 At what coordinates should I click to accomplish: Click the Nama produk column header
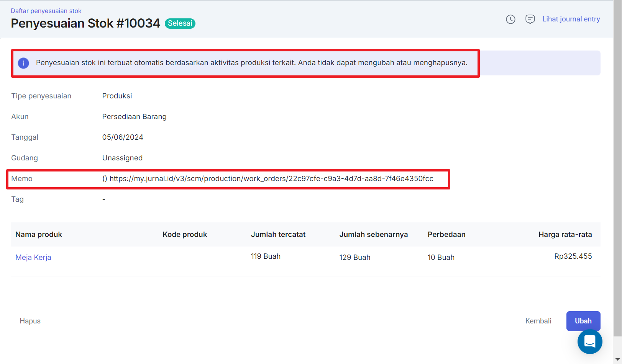click(x=39, y=234)
